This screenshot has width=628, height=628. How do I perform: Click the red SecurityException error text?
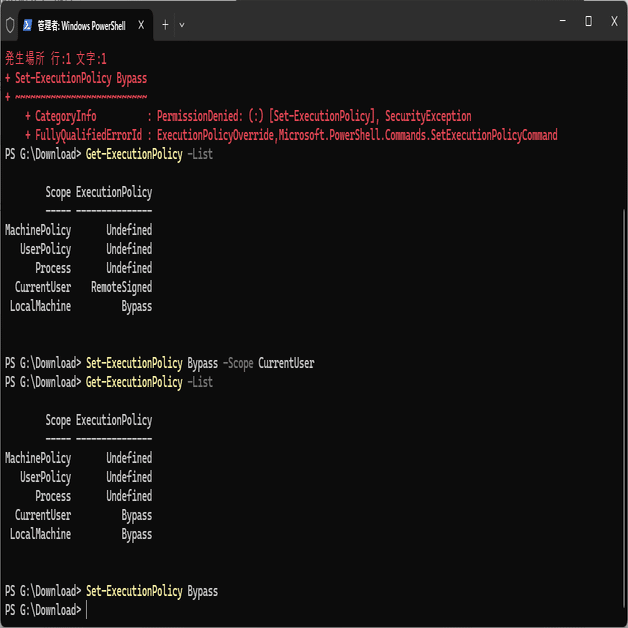pos(428,116)
